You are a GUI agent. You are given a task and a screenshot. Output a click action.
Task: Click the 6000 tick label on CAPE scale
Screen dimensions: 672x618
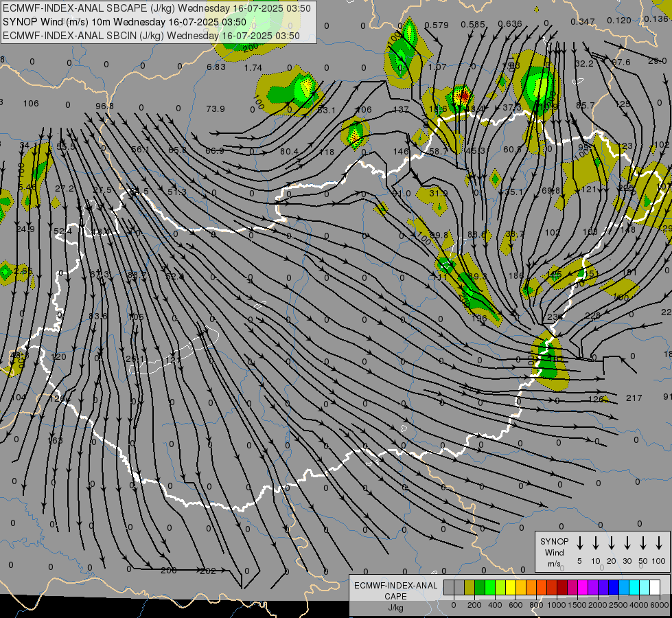pyautogui.click(x=660, y=605)
